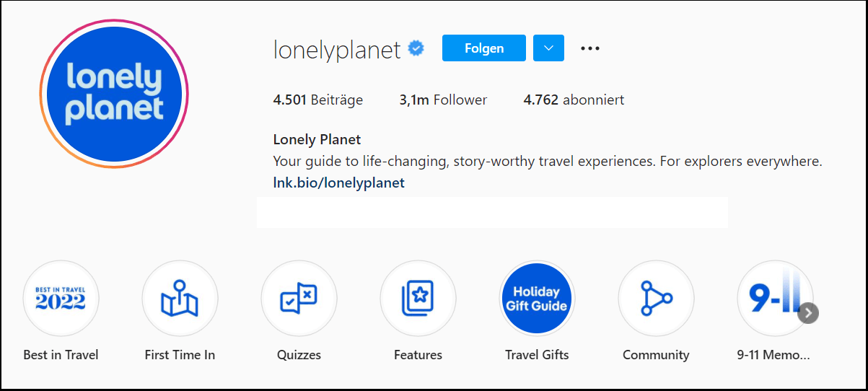868x391 pixels.
Task: Open the three-dots more options menu
Action: pos(590,48)
